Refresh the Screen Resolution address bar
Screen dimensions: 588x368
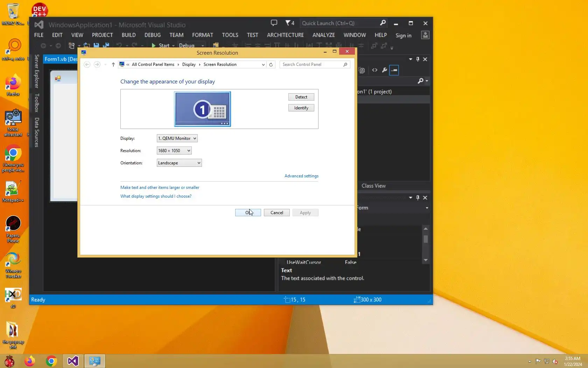(271, 64)
